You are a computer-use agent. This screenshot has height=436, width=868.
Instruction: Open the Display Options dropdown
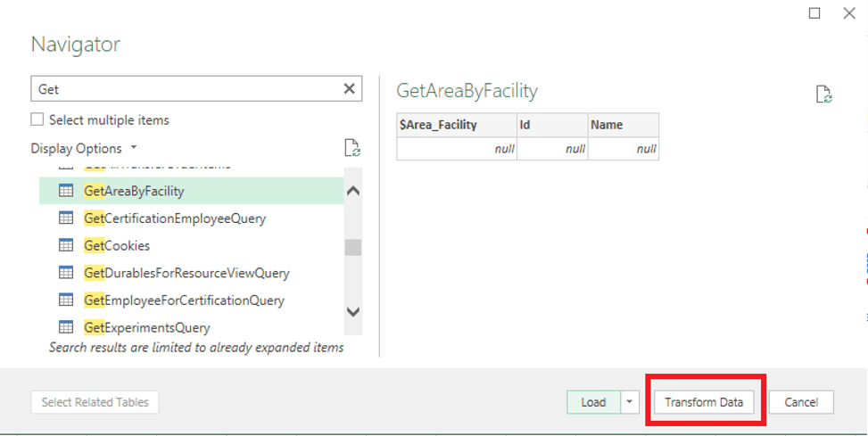(84, 148)
